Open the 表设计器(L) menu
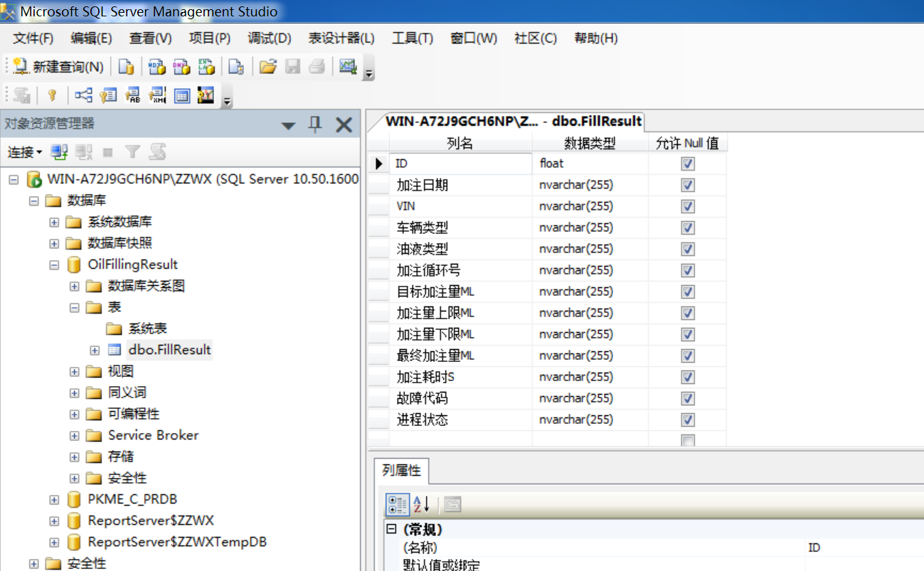This screenshot has height=571, width=924. pyautogui.click(x=341, y=38)
